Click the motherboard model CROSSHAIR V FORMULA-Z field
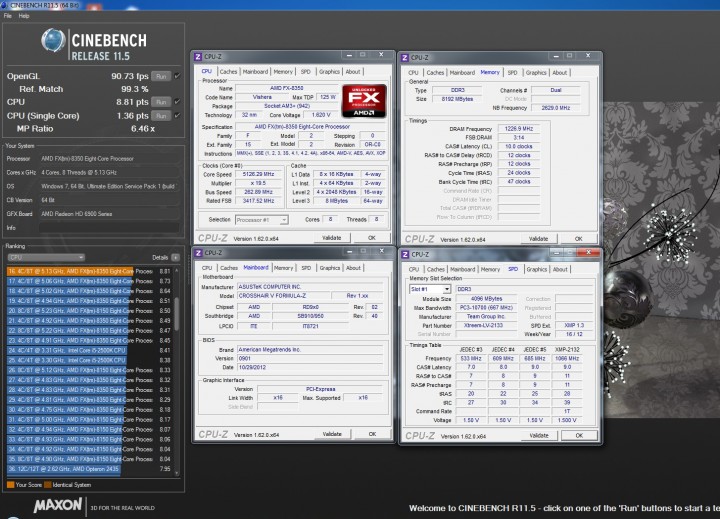The image size is (720, 519). tap(284, 296)
